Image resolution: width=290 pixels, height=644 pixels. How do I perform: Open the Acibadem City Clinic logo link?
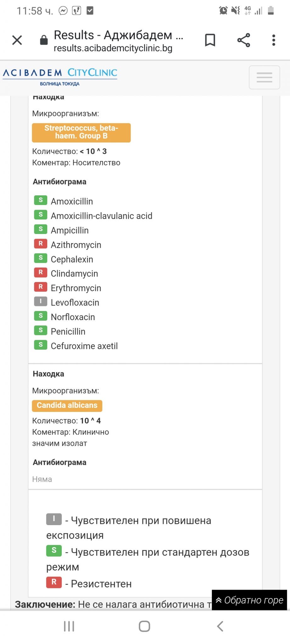(60, 76)
